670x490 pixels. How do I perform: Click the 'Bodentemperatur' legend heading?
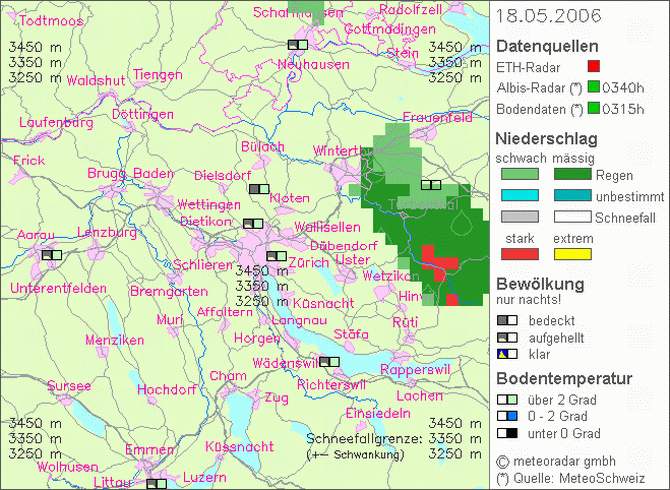(564, 379)
